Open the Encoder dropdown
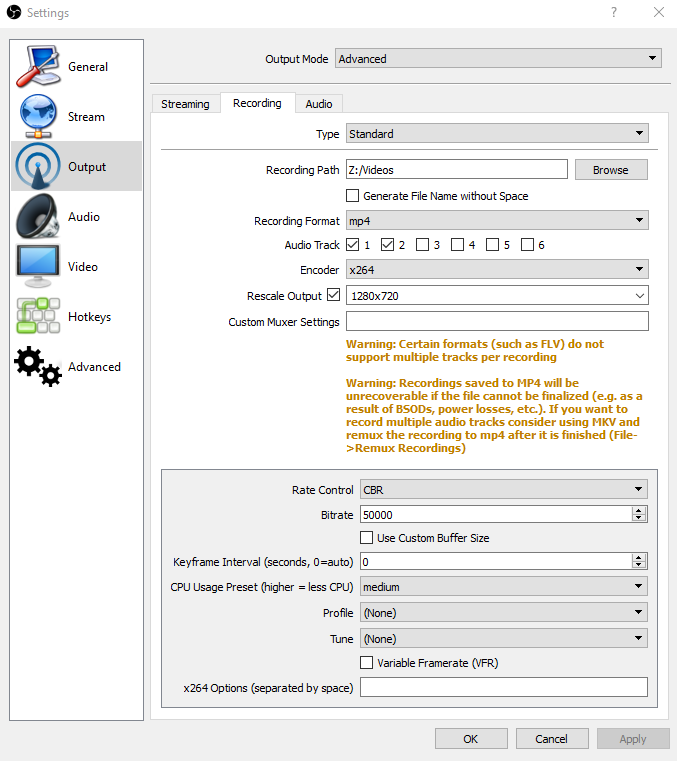677x761 pixels. [497, 270]
